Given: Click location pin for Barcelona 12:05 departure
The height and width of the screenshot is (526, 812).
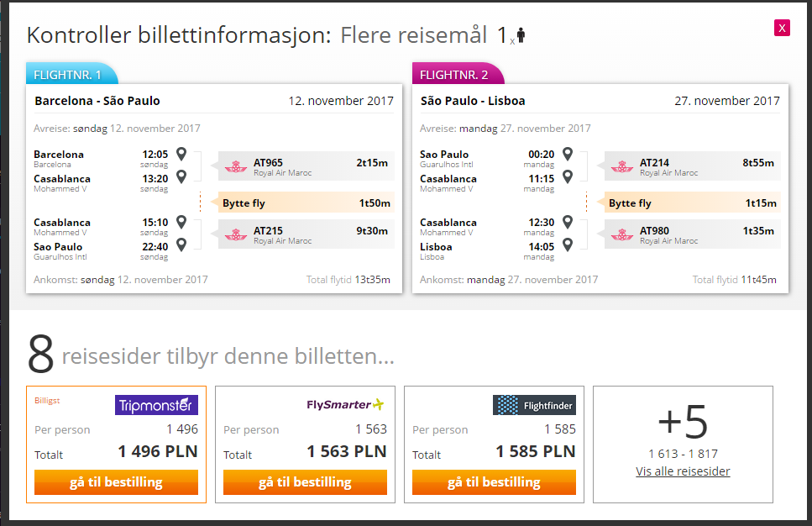Looking at the screenshot, I should click(x=181, y=154).
